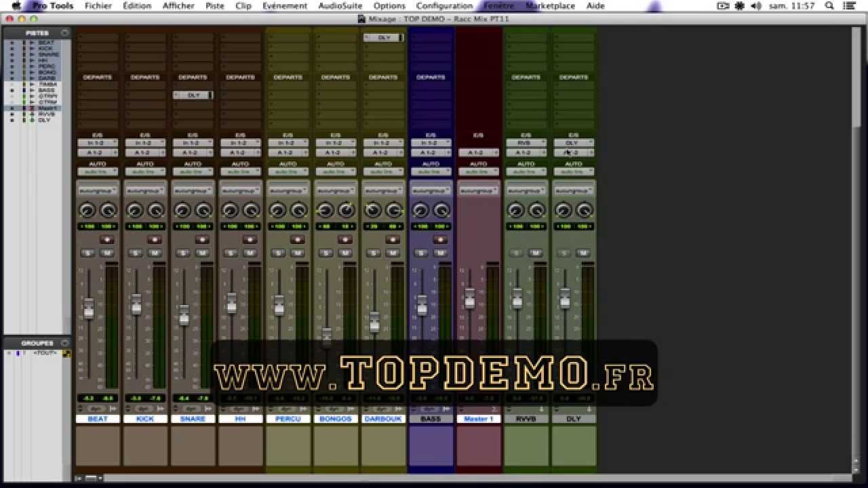Open the Édition menu
This screenshot has width=868, height=488.
[x=137, y=5]
